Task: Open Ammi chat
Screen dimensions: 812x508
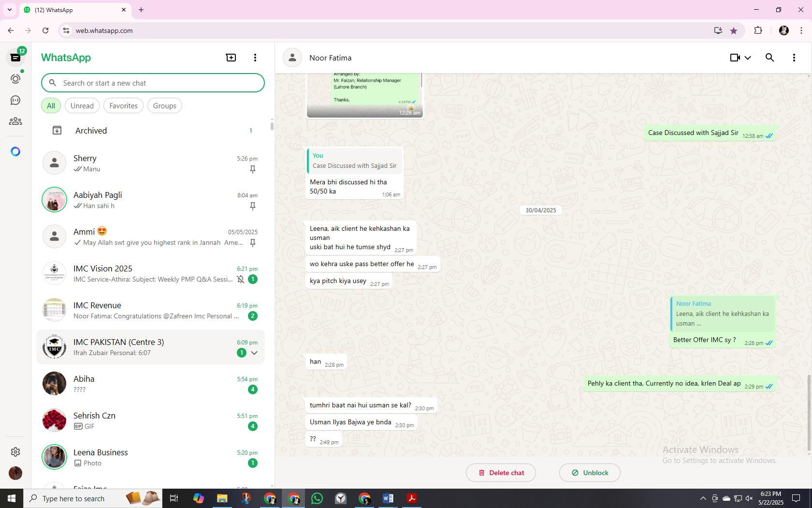Action: pyautogui.click(x=151, y=237)
